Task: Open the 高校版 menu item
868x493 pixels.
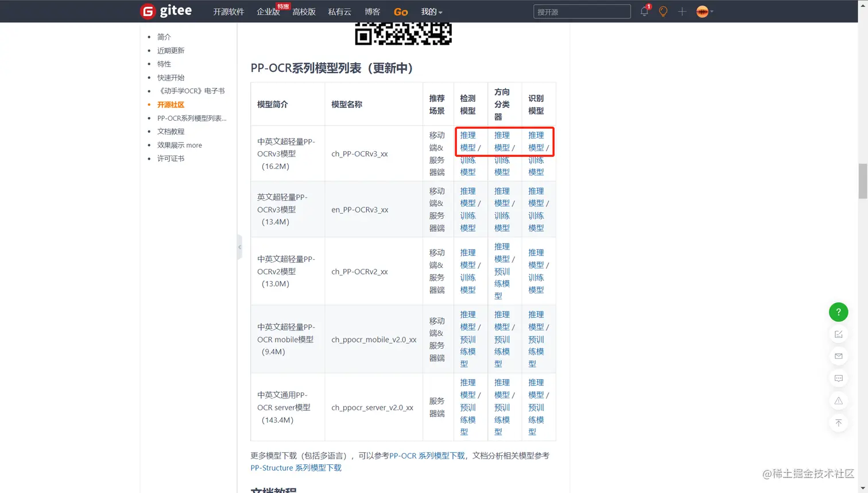Action: tap(304, 11)
